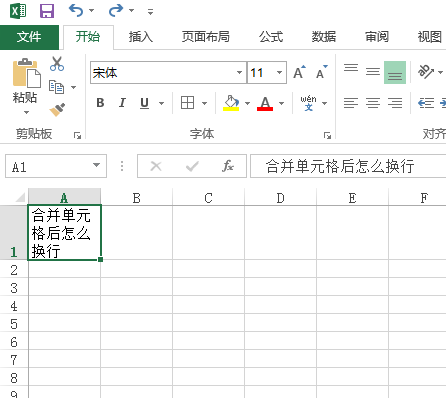The width and height of the screenshot is (446, 398).
Task: Decrease the font size
Action: click(x=322, y=72)
